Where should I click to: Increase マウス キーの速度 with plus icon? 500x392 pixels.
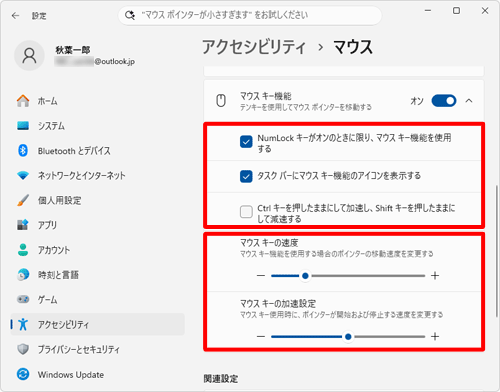tap(435, 276)
